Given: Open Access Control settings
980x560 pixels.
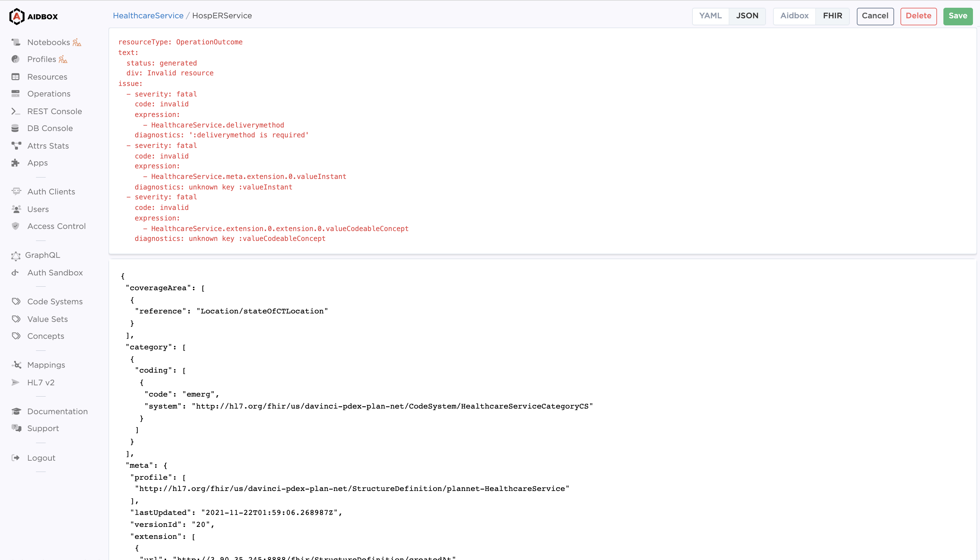Looking at the screenshot, I should click(56, 226).
